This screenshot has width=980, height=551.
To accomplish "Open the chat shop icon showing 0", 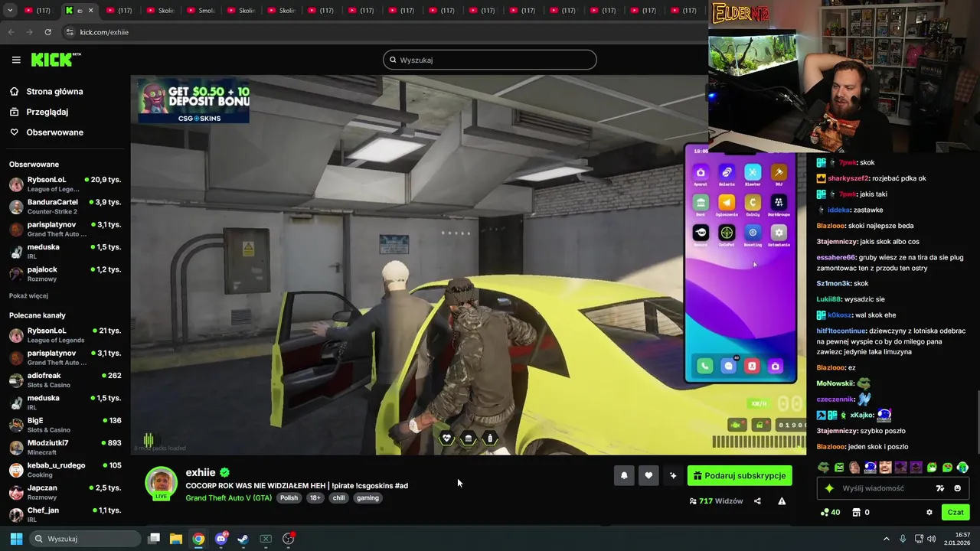I will (x=861, y=512).
